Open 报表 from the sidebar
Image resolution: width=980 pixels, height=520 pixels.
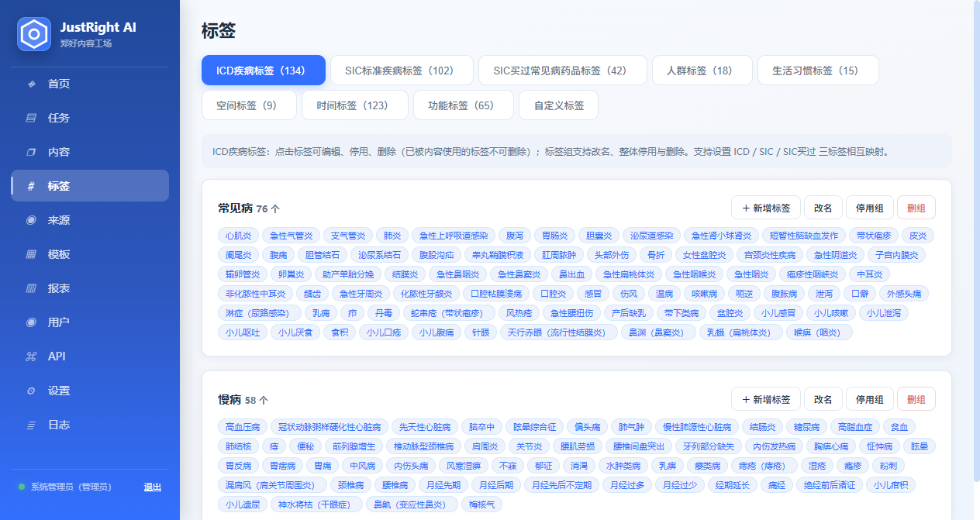[x=90, y=288]
